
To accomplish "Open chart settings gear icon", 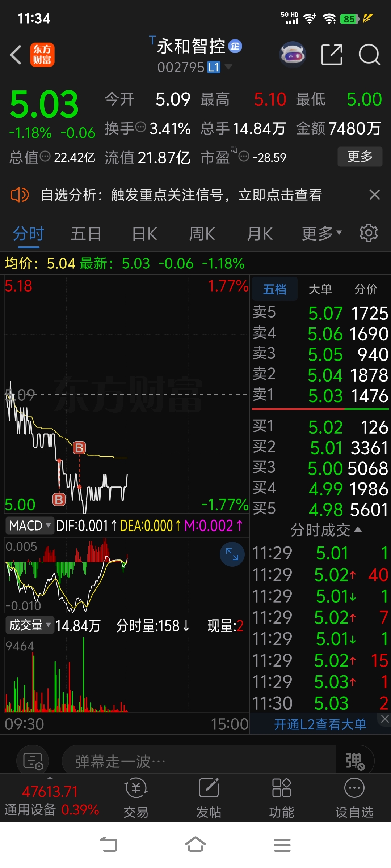I will pos(369,233).
